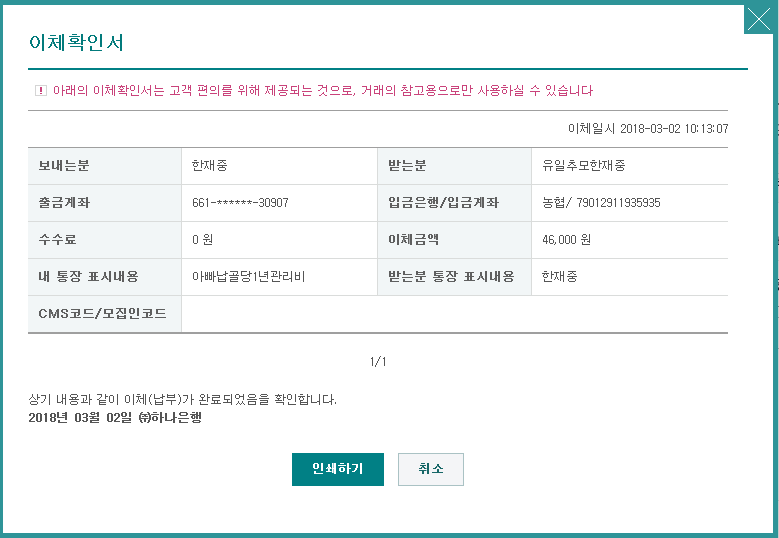
Task: Click the 이체확인서 dialog title
Action: 76,43
